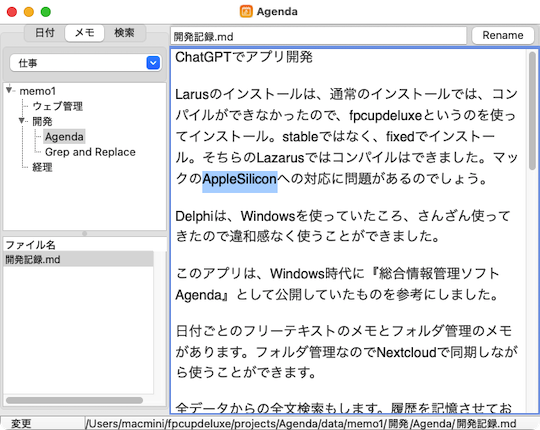The width and height of the screenshot is (540, 430).
Task: Switch to the メモ tab
Action: tap(85, 33)
